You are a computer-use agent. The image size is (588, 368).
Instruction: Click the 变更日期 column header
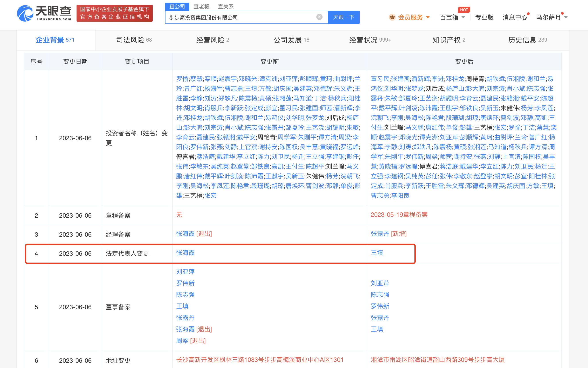coord(75,61)
